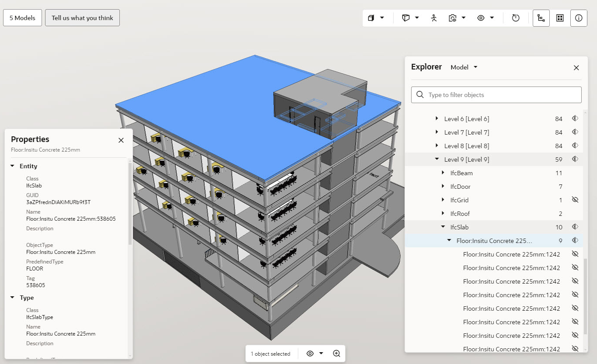
Task: Collapse the Level 9 tree node
Action: coord(436,159)
